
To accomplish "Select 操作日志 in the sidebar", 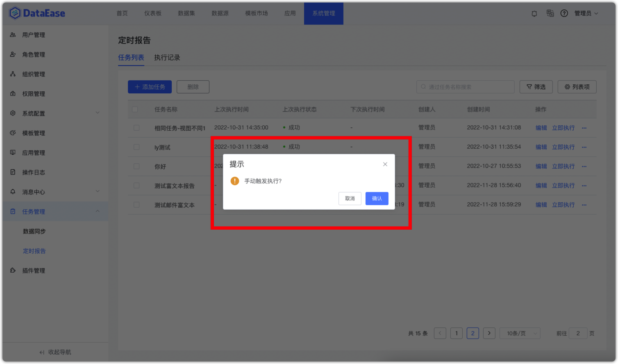I will (34, 172).
